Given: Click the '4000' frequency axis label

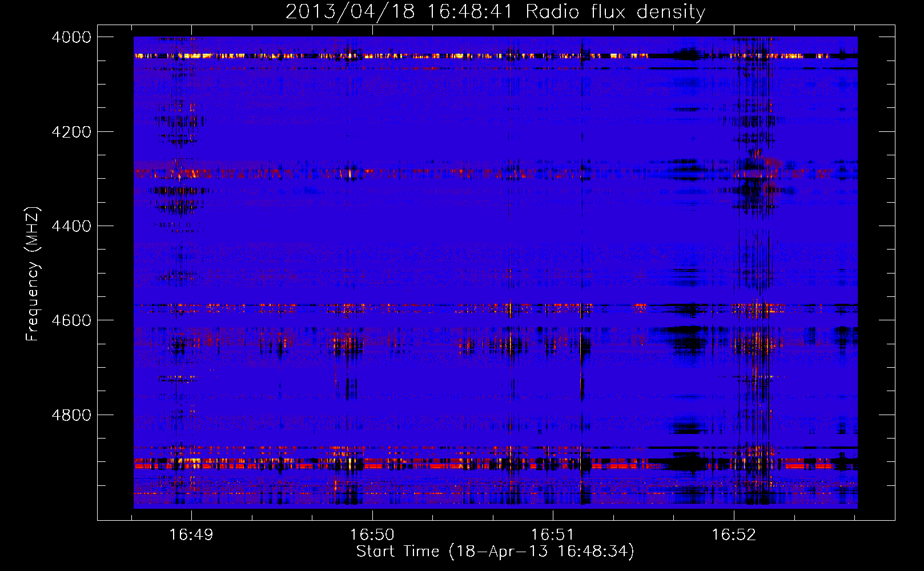Looking at the screenshot, I should 71,37.
